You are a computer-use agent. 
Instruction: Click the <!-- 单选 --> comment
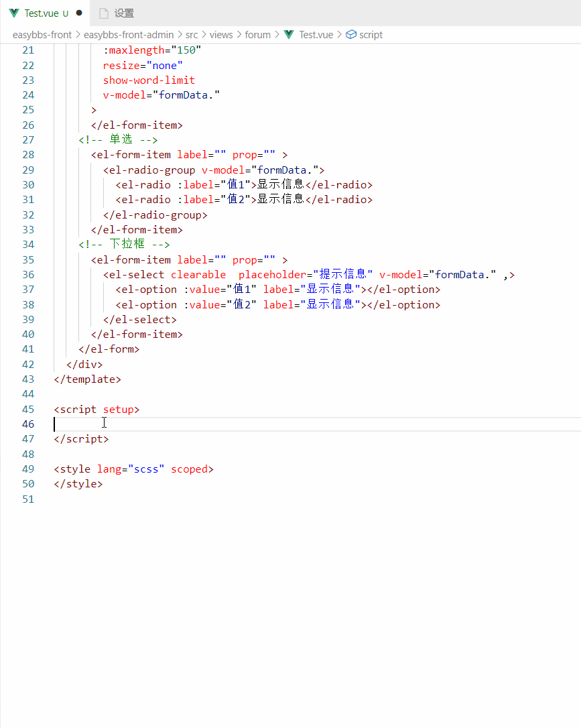[119, 139]
